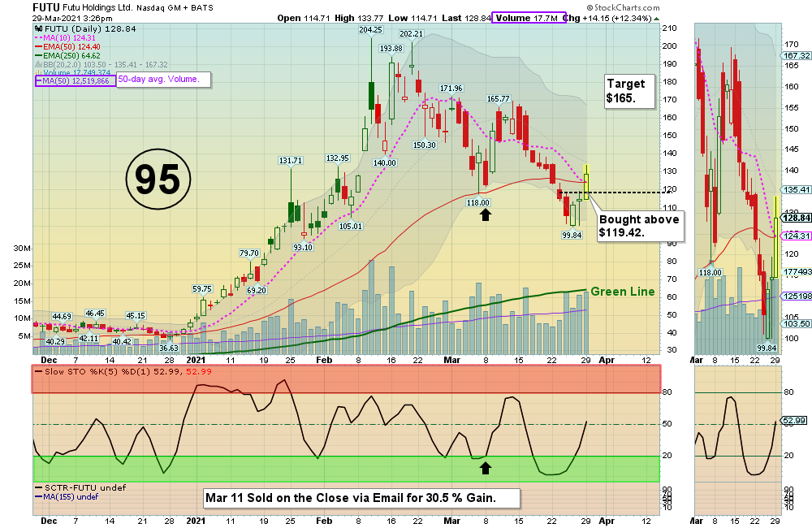The width and height of the screenshot is (812, 528).
Task: Select the purple-boxed Volume 17.7M readout
Action: [x=525, y=17]
